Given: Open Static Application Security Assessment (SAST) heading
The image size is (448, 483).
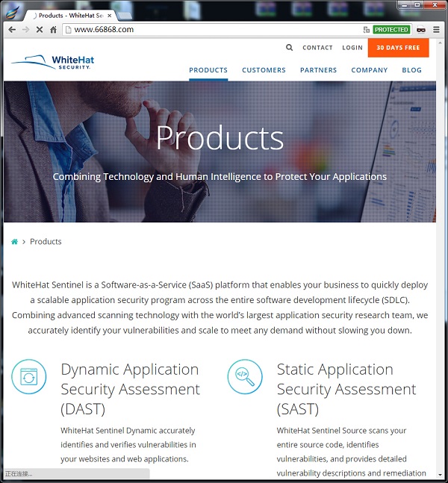Looking at the screenshot, I should (346, 389).
